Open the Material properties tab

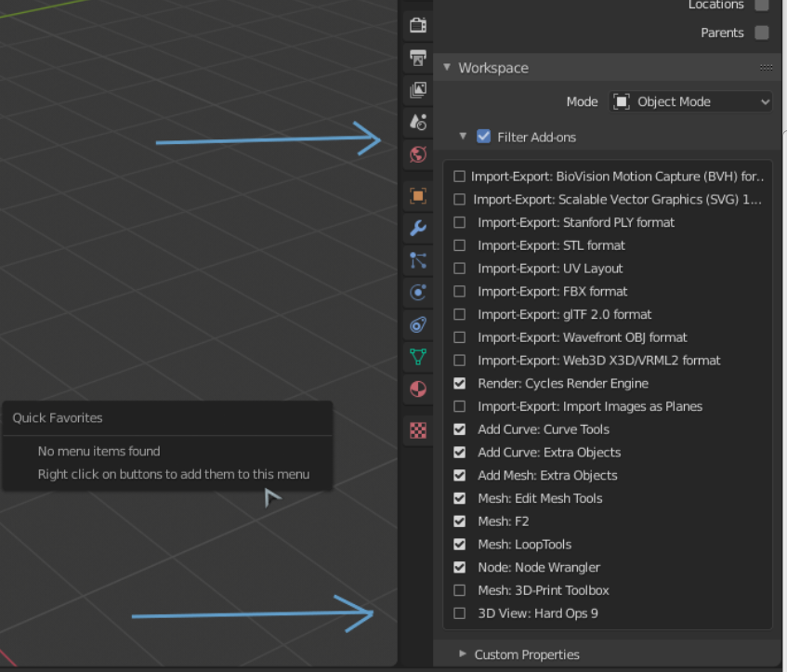(x=418, y=389)
